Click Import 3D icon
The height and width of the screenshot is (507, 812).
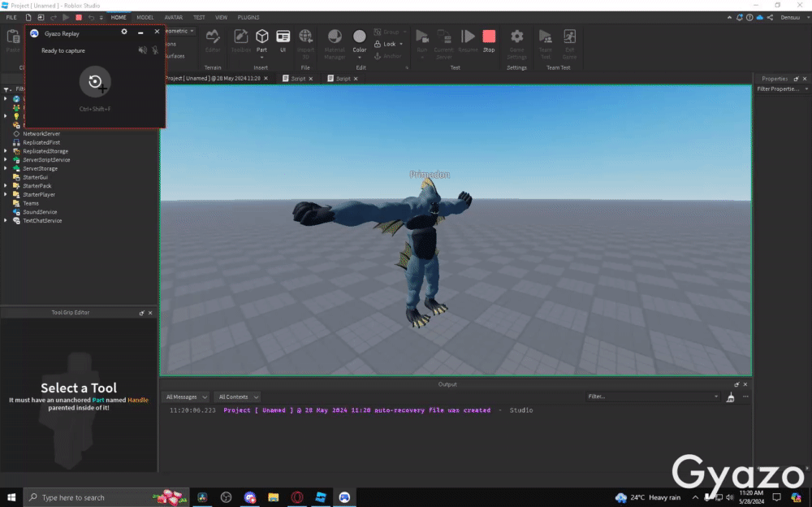[x=305, y=44]
